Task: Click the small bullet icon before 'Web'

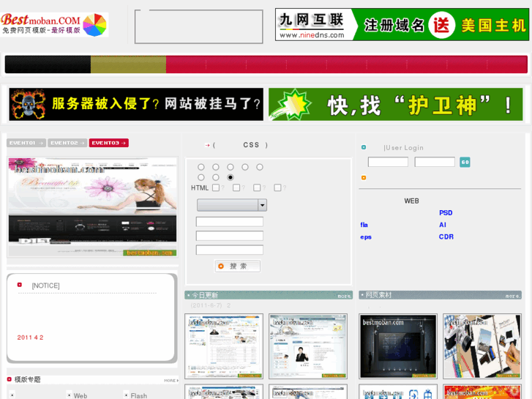Action: [x=69, y=395]
